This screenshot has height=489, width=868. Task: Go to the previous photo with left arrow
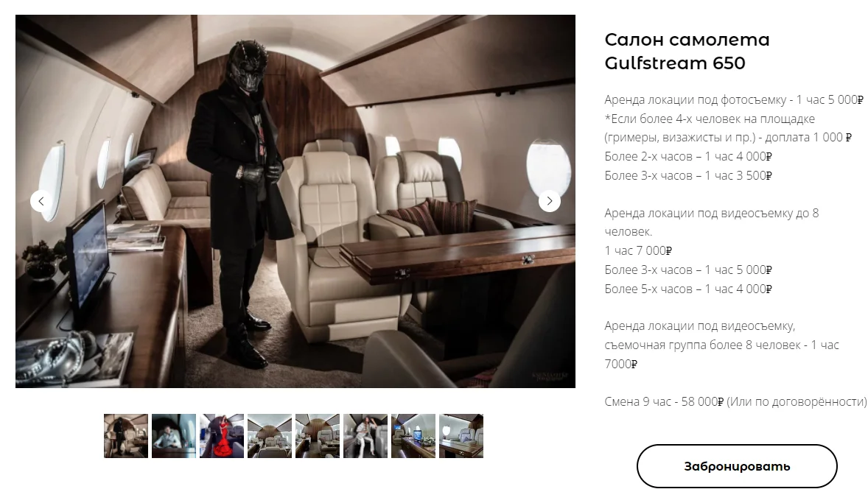coord(41,201)
